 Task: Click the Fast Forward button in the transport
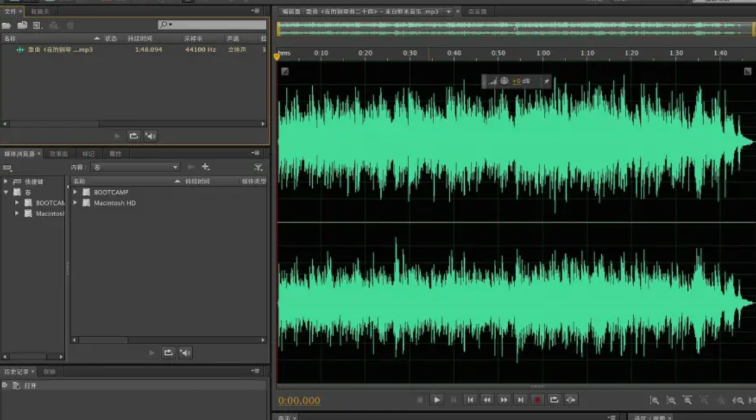503,400
